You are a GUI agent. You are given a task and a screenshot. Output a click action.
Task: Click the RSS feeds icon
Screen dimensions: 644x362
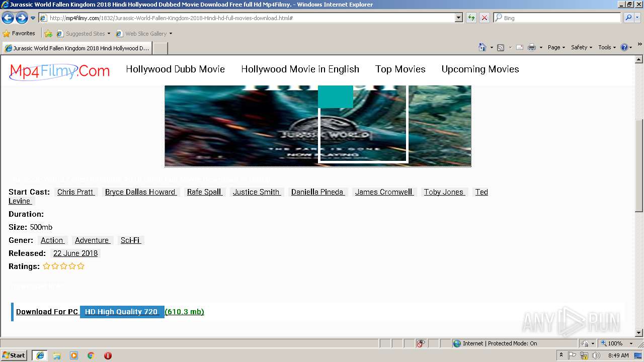[501, 47]
